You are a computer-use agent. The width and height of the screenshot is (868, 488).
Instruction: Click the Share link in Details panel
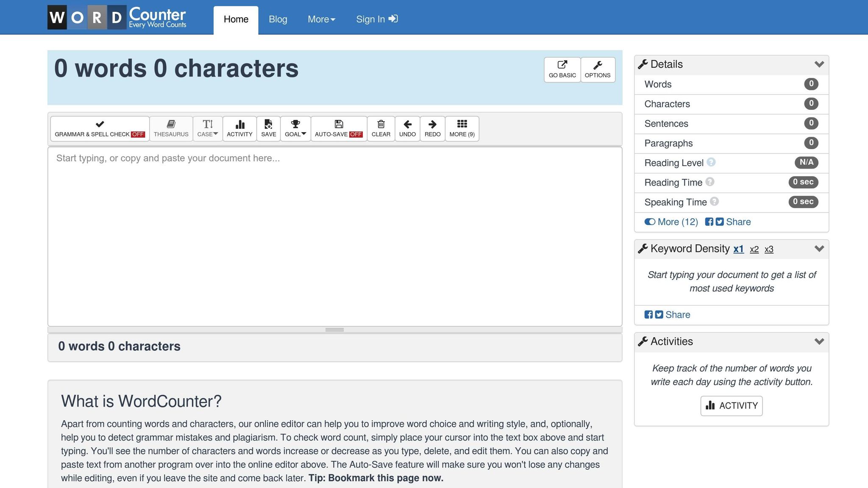(738, 222)
